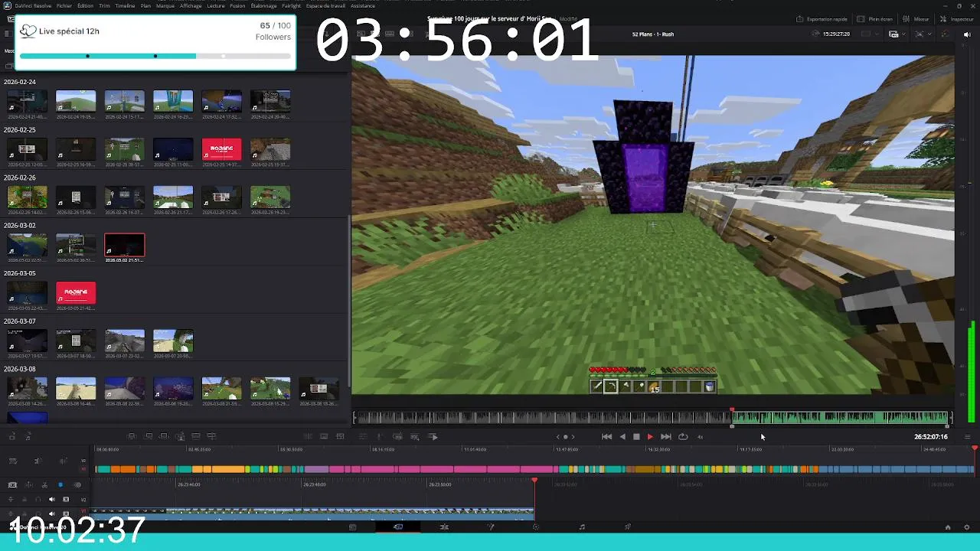Jump to first frame with skip-back button
Screen dimensions: 980x551
click(x=606, y=437)
